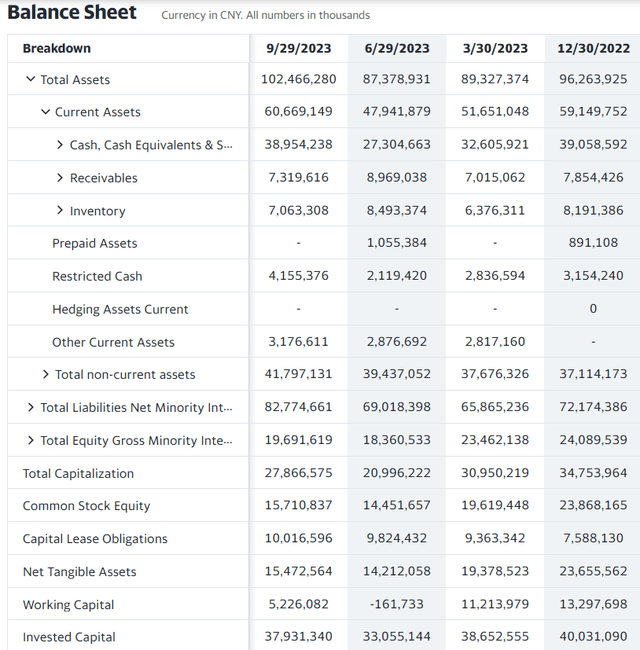Screen dimensions: 640x650
Task: Click the Total Capitalization row label
Action: tap(78, 473)
